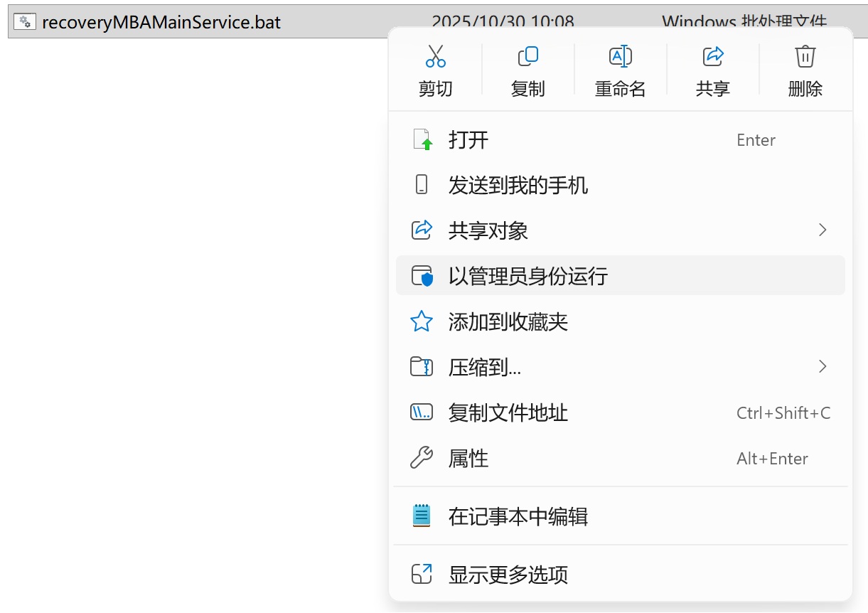Select 打开 from the context menu
Screen dimensions: 868x613
(468, 140)
